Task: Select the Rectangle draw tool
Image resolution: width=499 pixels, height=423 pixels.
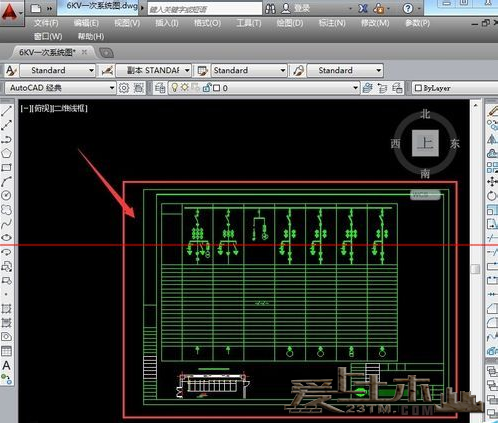Action: (6, 167)
